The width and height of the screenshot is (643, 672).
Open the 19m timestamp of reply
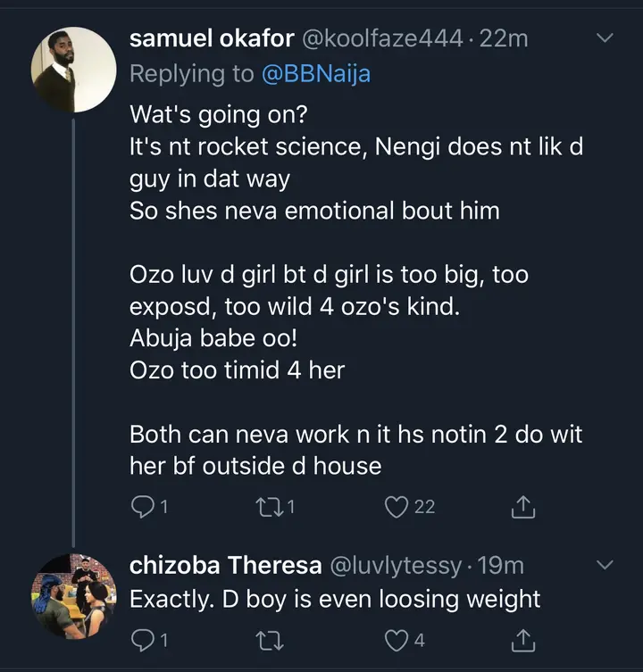[x=503, y=565]
